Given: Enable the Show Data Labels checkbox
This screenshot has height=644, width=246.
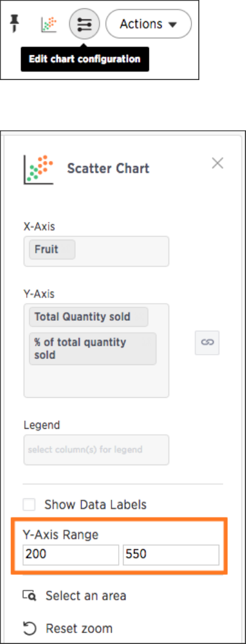Looking at the screenshot, I should tap(29, 505).
